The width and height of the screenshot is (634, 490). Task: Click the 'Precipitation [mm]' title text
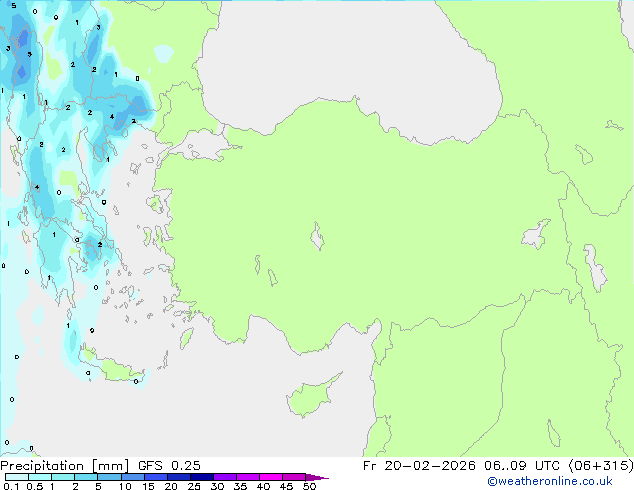tap(64, 466)
